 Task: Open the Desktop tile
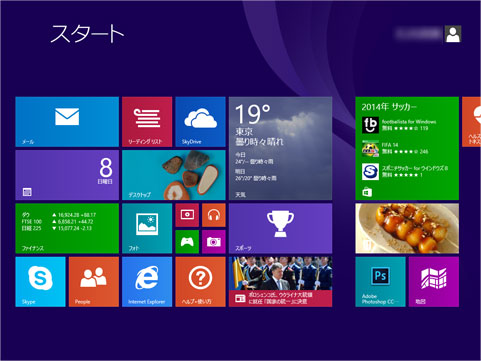(x=174, y=175)
